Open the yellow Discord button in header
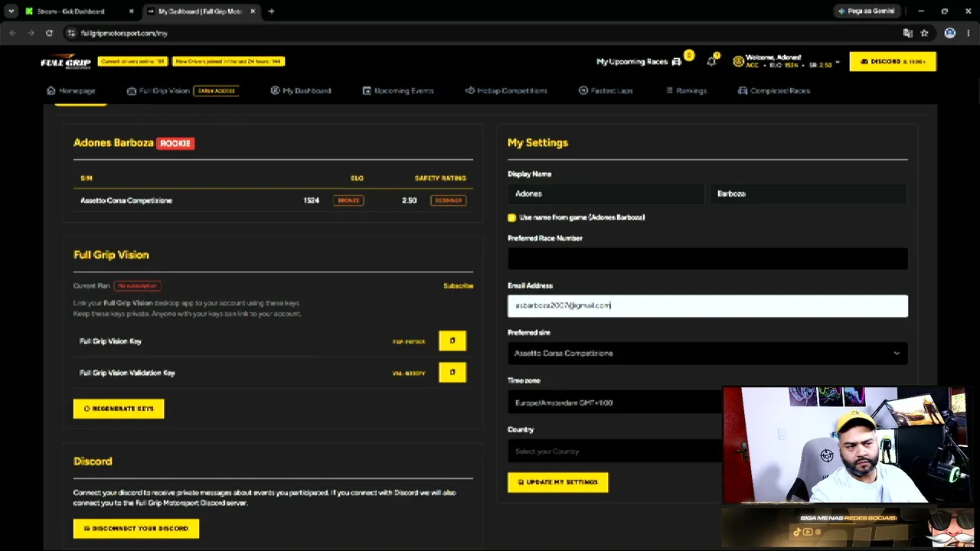The height and width of the screenshot is (551, 980). pos(893,61)
